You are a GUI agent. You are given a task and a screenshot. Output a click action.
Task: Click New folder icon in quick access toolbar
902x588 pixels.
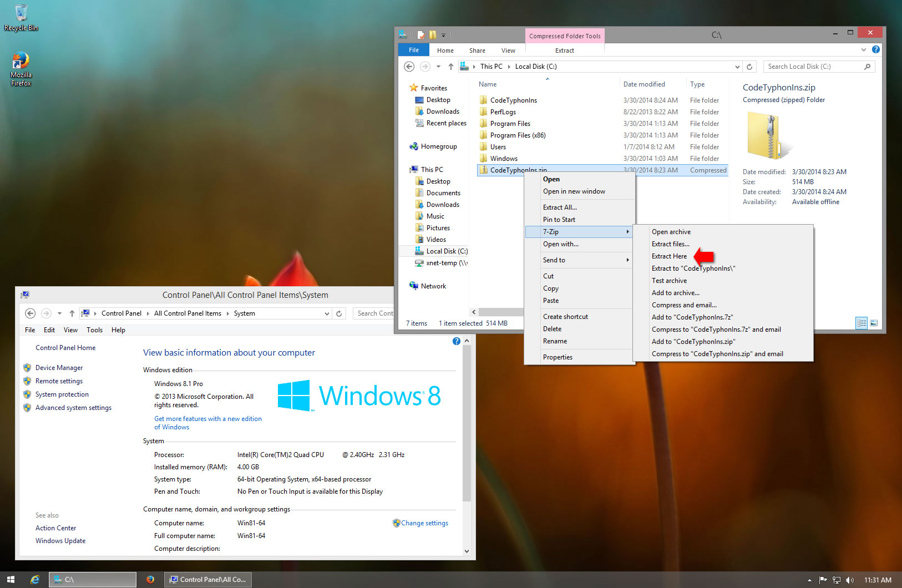[433, 35]
